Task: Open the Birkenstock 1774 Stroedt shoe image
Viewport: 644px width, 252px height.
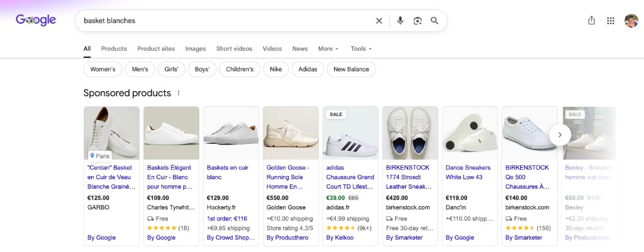Action: point(410,133)
